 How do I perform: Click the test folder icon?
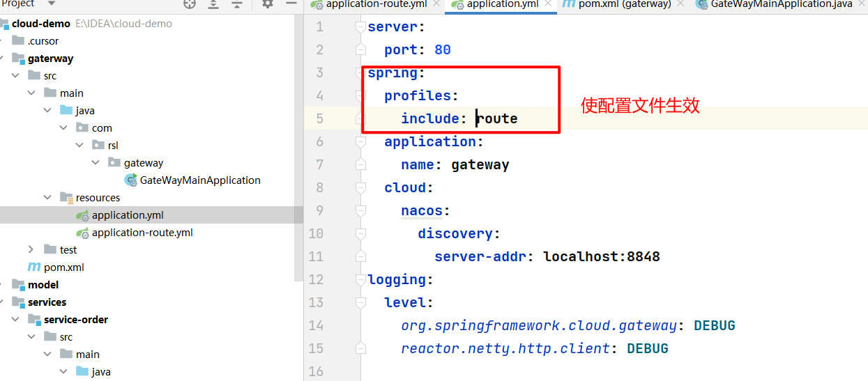point(50,249)
